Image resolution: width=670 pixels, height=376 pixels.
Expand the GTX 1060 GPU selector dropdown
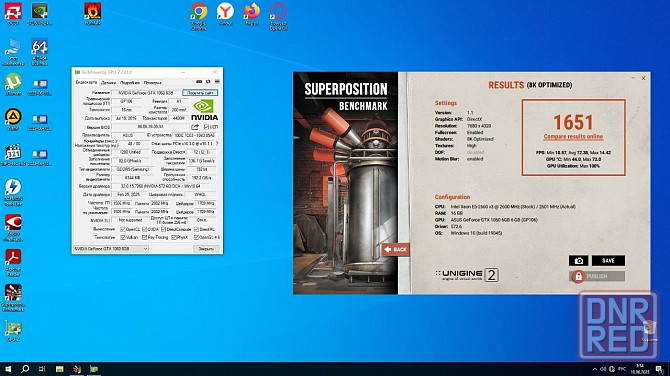point(111,249)
